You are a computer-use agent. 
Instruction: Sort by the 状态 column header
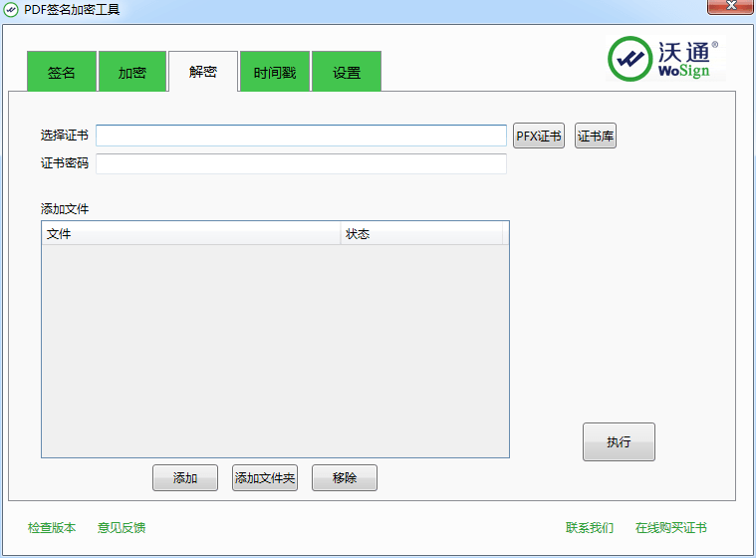click(421, 234)
